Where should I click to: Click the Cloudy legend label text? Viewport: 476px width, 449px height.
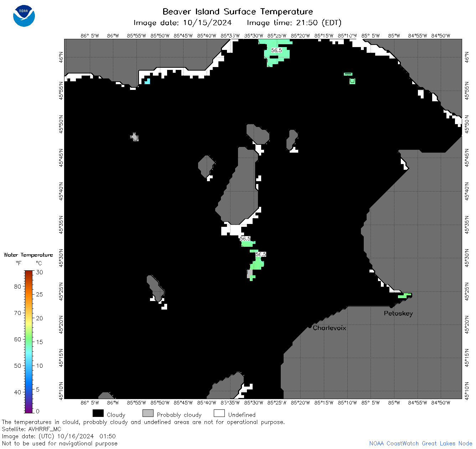116,415
